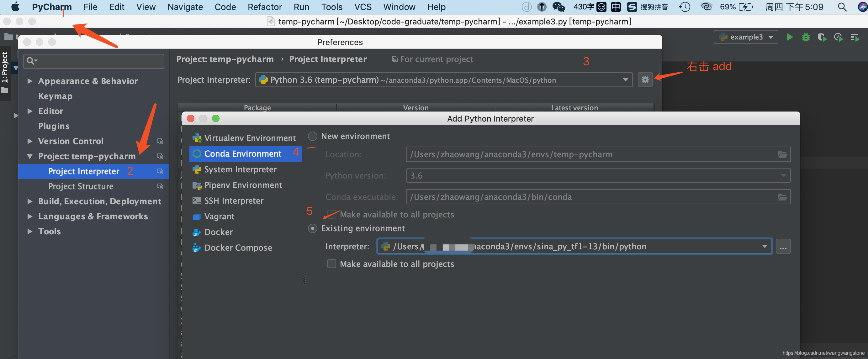Click the browse interpreter ellipsis button

(783, 247)
